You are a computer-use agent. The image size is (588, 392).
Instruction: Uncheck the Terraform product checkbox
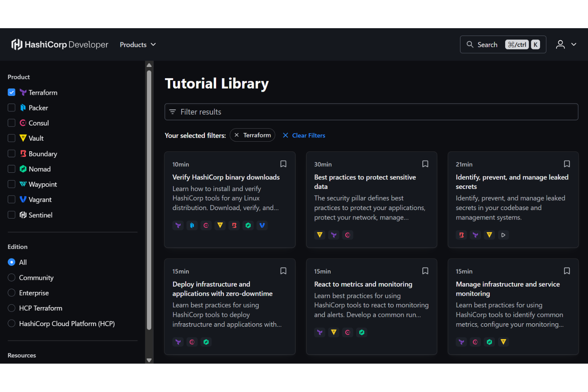(12, 92)
